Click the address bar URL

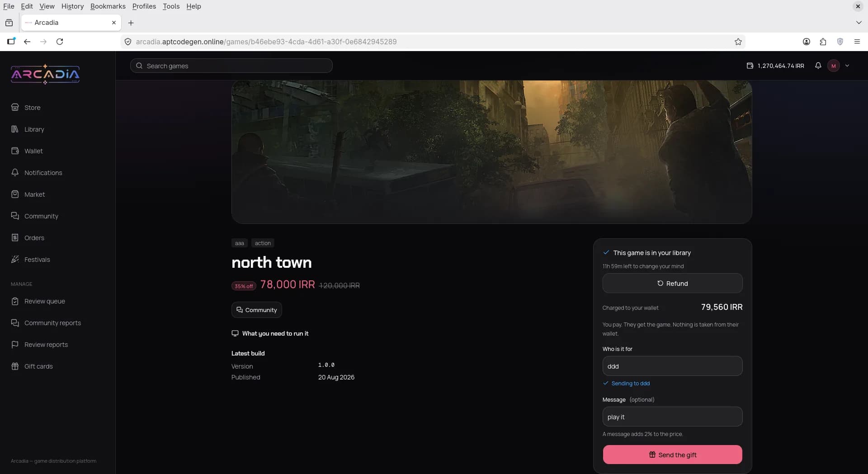click(x=266, y=42)
